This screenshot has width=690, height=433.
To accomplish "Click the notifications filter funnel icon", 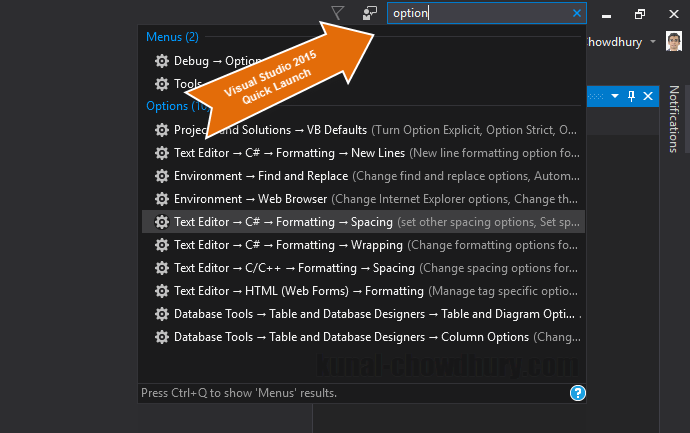I will [338, 13].
